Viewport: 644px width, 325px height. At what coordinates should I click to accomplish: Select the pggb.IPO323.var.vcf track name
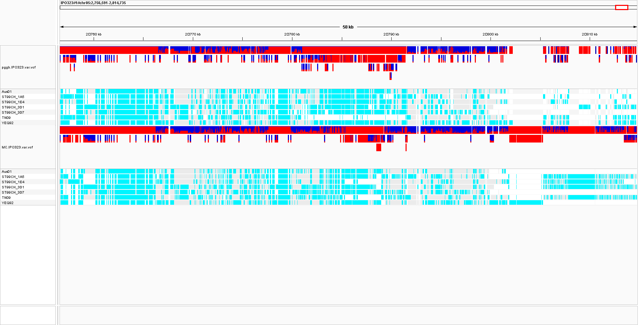tap(19, 67)
